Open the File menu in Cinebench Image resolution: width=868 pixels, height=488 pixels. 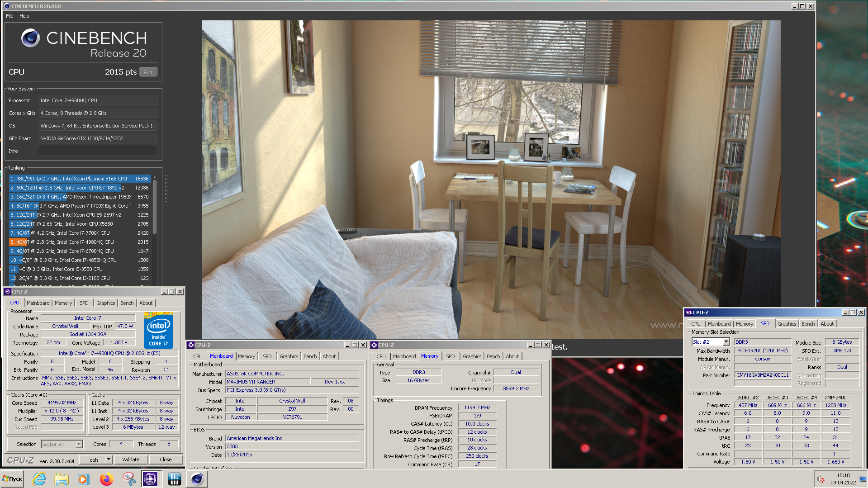9,16
